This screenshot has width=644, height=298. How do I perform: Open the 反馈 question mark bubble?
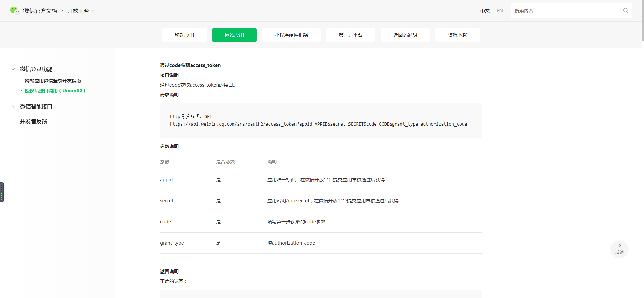click(x=619, y=249)
